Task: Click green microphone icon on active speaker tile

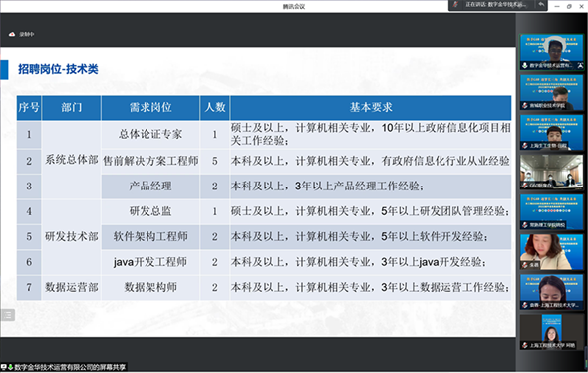Action: point(525,65)
